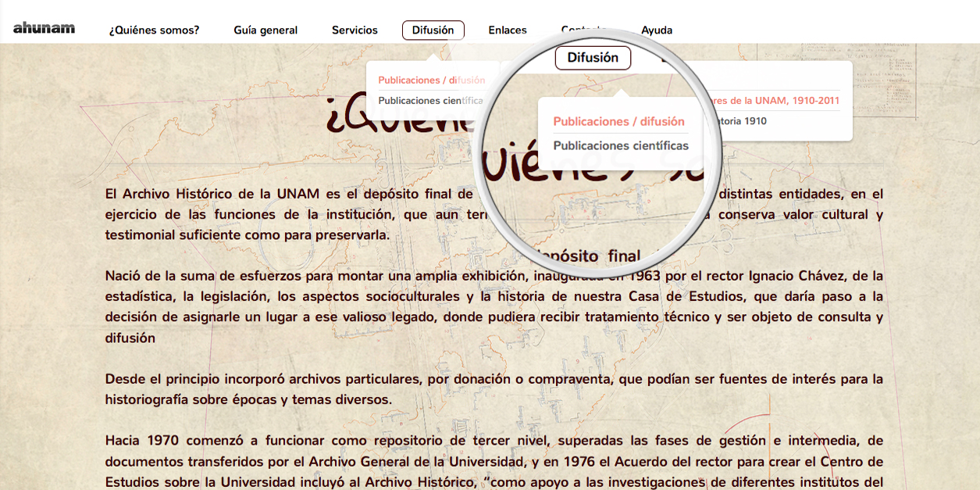Click the ahunam logo
This screenshot has width=980, height=490.
pyautogui.click(x=44, y=28)
